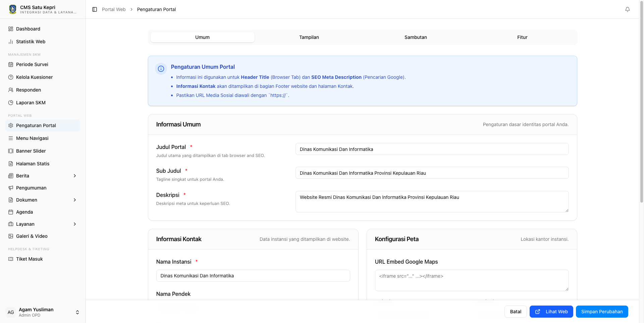Image resolution: width=644 pixels, height=323 pixels.
Task: Open the Agam Yusliman account switcher
Action: pos(43,312)
